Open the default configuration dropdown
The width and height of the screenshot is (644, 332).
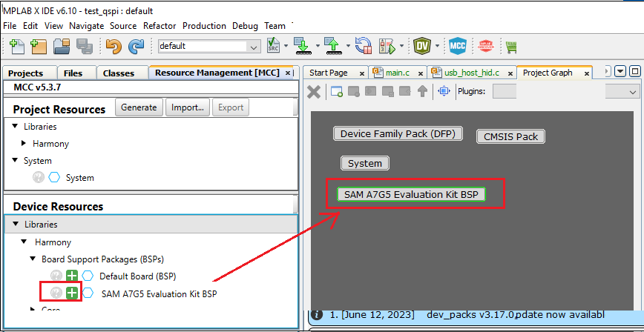pyautogui.click(x=253, y=47)
